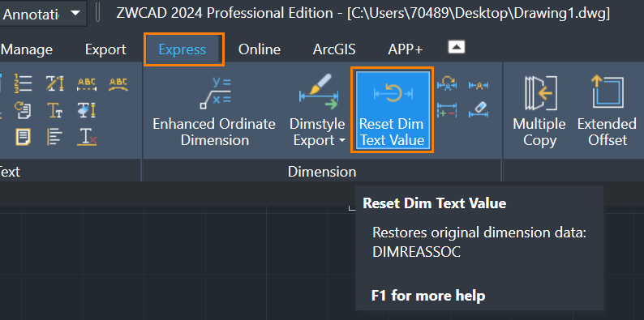Open the ArcGIS ribbon tab
This screenshot has height=320, width=644.
[x=334, y=49]
